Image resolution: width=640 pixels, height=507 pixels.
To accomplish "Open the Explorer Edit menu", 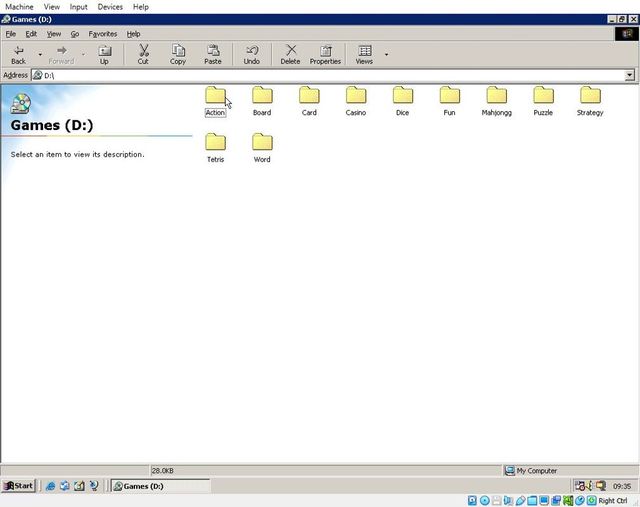I will point(31,34).
